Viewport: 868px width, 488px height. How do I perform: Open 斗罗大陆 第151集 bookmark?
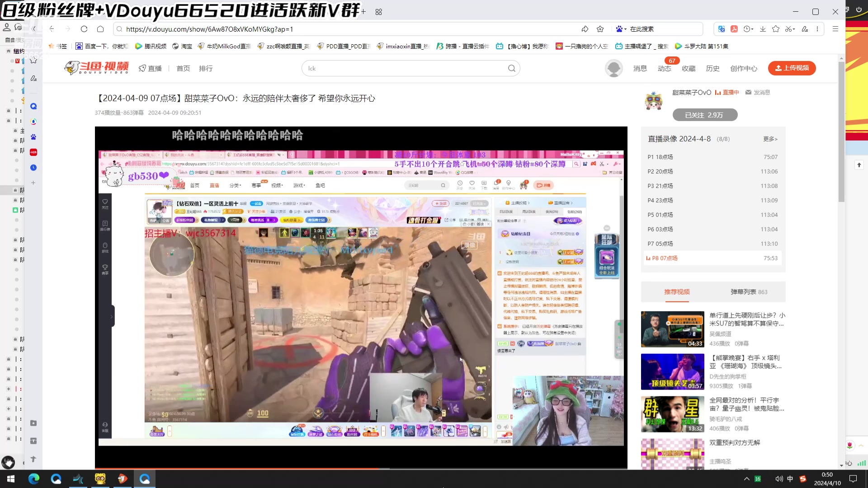click(x=702, y=46)
